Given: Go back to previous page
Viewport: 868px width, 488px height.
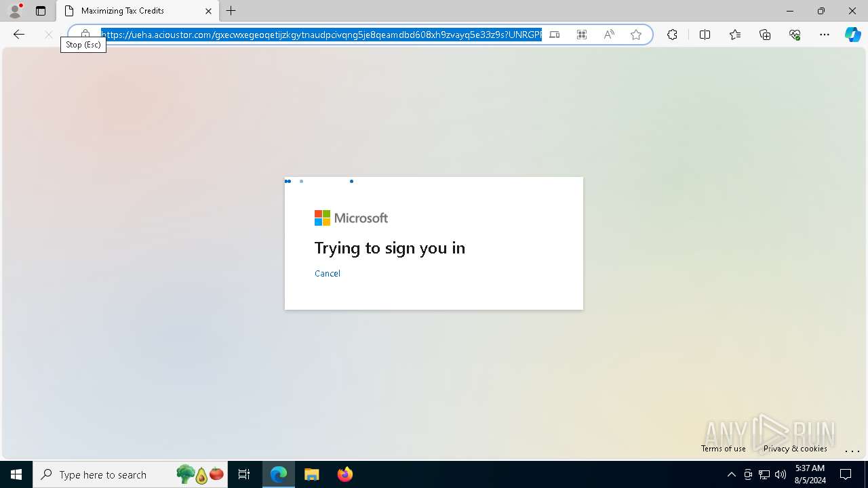Looking at the screenshot, I should tap(19, 35).
